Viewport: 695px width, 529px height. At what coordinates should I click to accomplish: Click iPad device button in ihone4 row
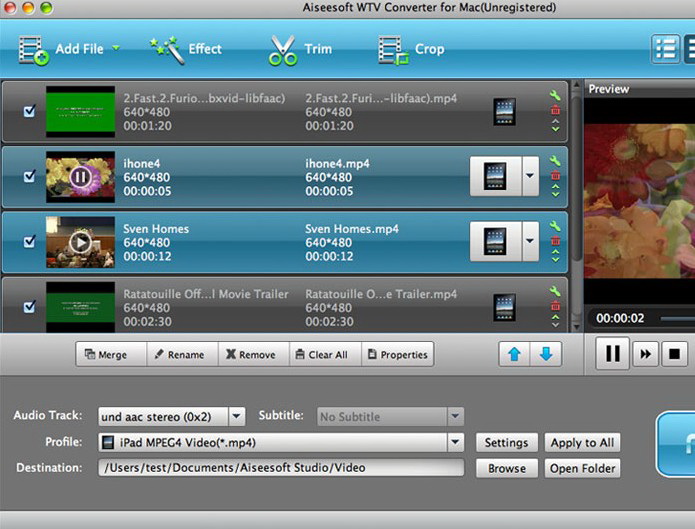click(496, 176)
